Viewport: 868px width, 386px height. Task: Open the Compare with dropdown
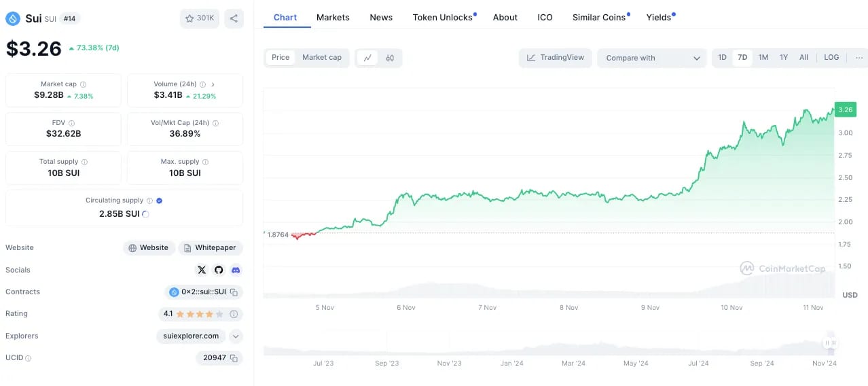652,58
